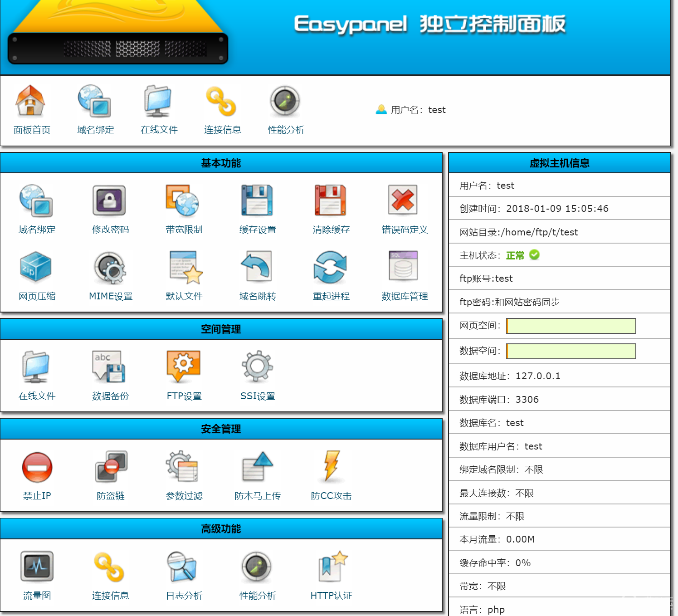This screenshot has height=616, width=678.
Task: Click the 参数过滤 icon
Action: click(182, 467)
